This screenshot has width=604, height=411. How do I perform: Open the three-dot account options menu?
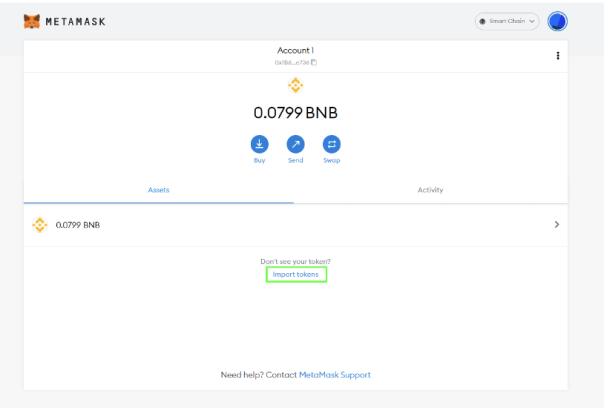coord(557,56)
